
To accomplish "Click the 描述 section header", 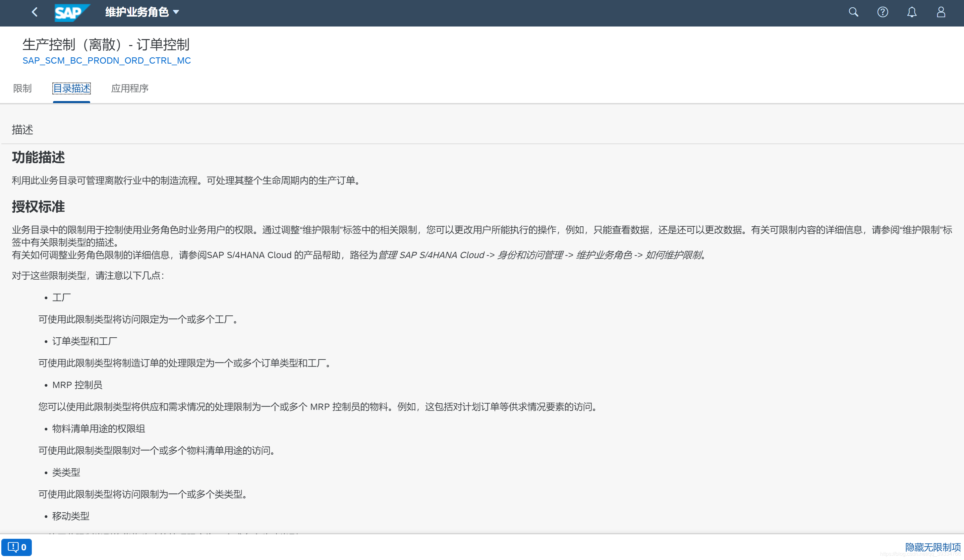I will 22,130.
